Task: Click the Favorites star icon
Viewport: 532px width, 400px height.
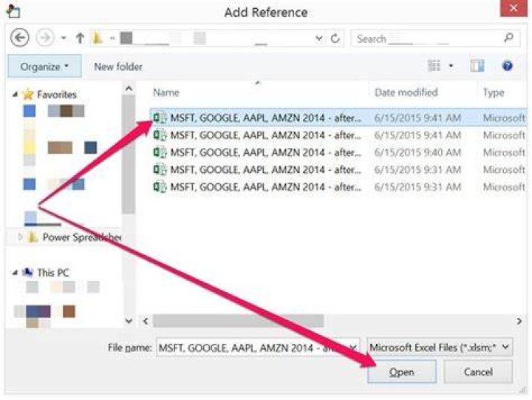Action: [x=28, y=95]
